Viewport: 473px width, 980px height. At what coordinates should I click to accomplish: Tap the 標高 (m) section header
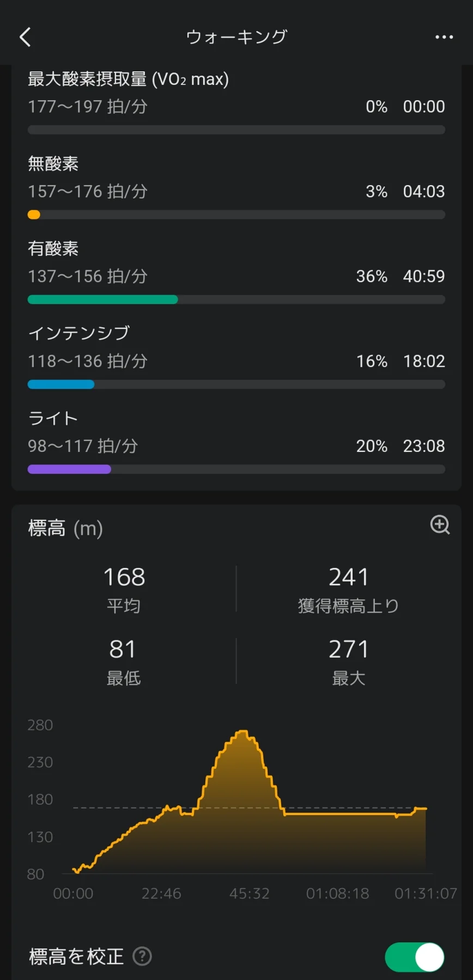tap(65, 528)
